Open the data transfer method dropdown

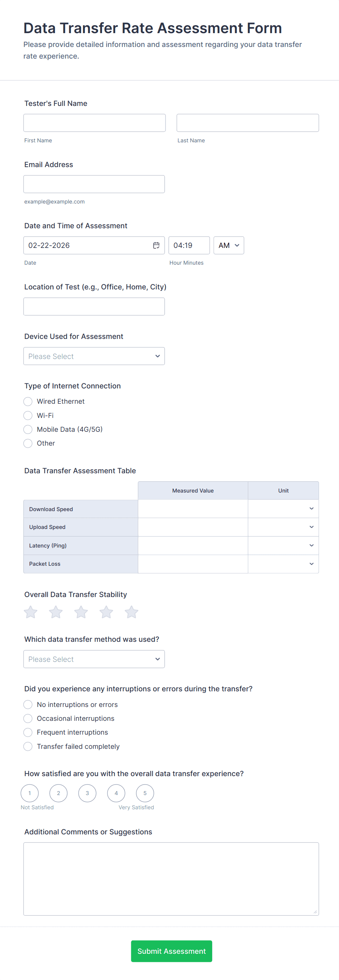[x=94, y=659]
